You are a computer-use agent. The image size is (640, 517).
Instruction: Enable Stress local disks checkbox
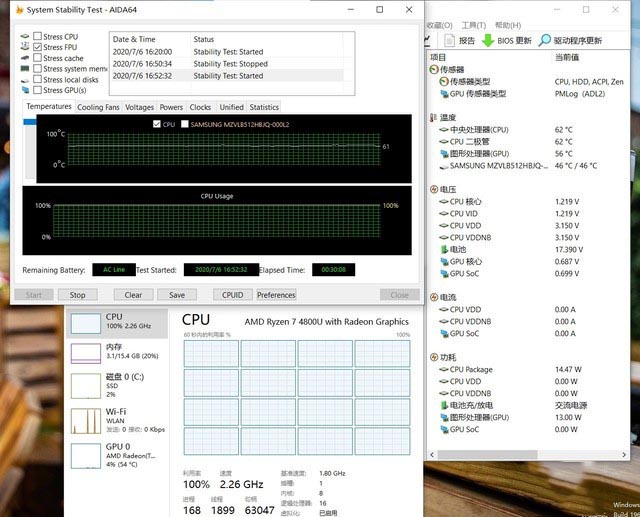coord(38,79)
